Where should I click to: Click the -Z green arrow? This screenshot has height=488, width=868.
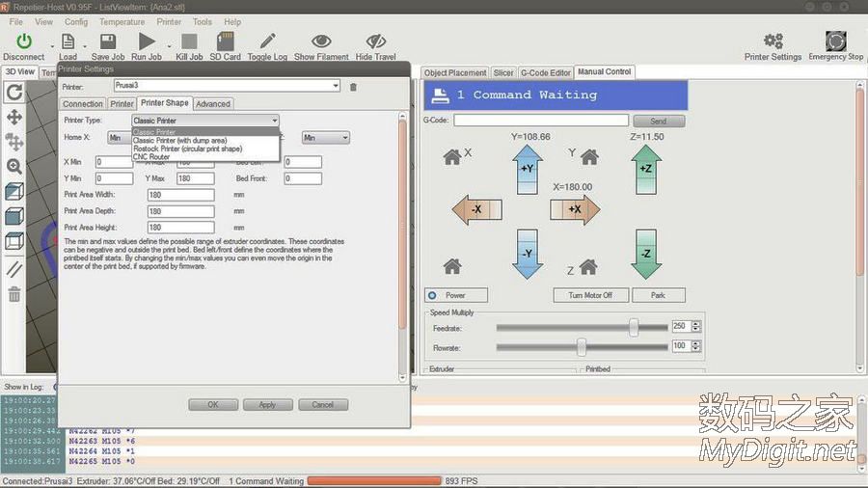(646, 255)
